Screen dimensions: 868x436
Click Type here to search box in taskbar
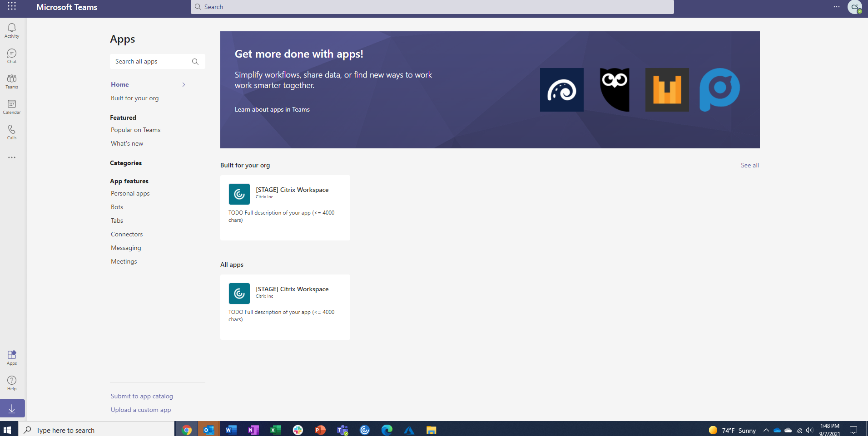tap(96, 430)
